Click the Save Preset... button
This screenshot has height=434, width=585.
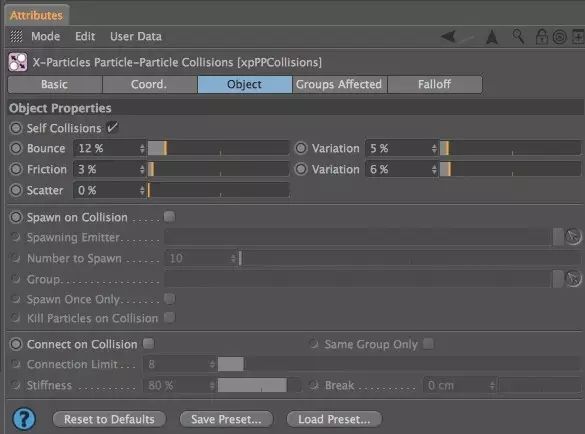226,419
